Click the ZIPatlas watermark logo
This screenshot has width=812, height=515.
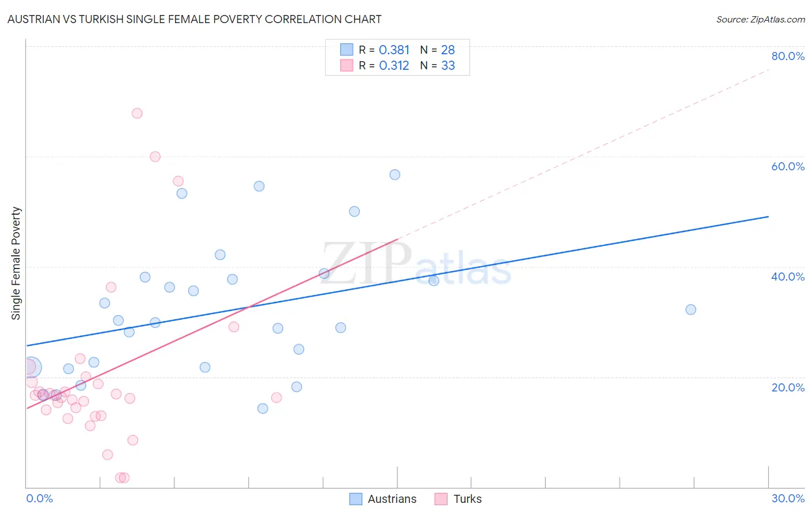pyautogui.click(x=416, y=264)
